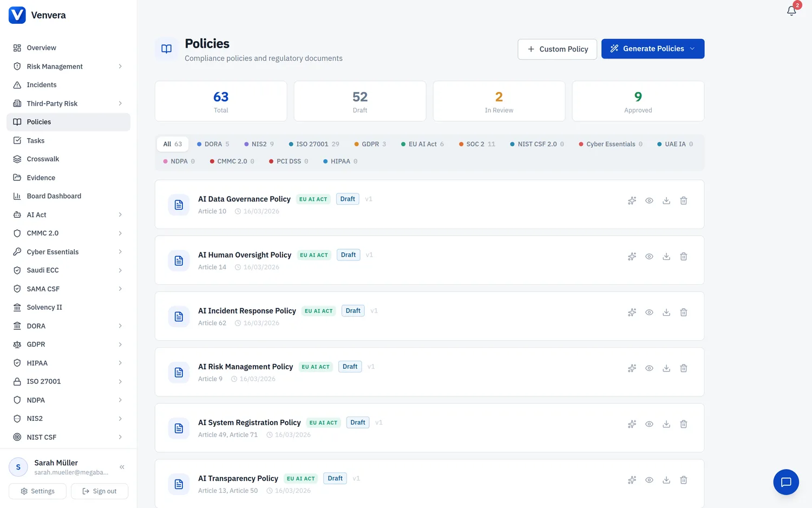Delete the AI Transparency Policy

[684, 480]
